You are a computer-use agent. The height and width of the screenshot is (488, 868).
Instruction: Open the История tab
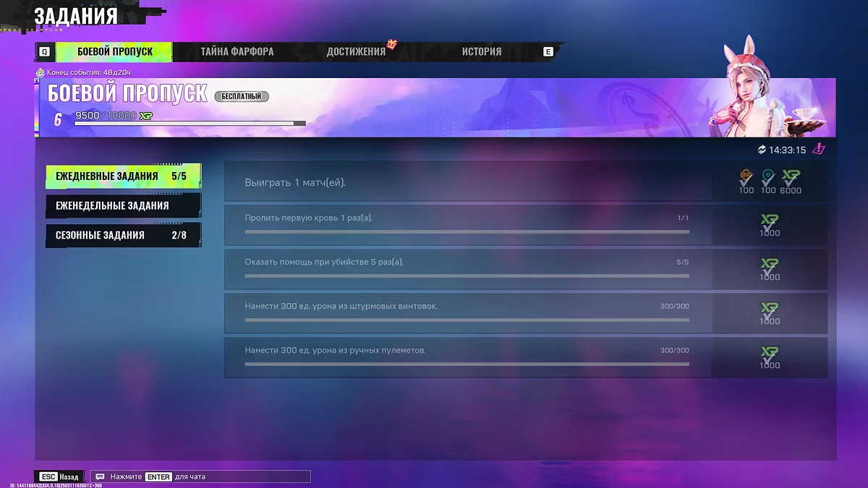[x=481, y=52]
